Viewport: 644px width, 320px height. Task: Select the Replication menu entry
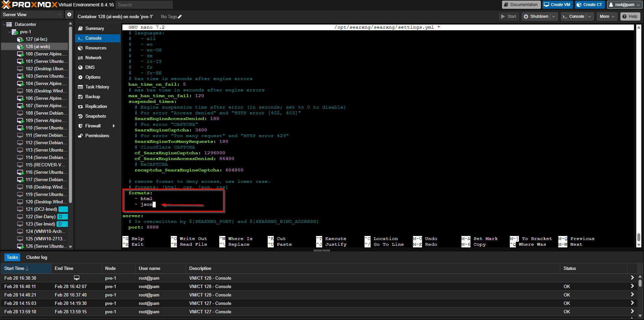(96, 107)
